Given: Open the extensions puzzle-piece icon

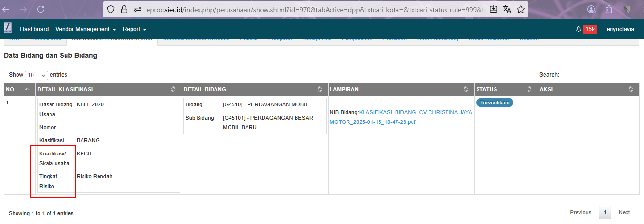Looking at the screenshot, I should point(609,9).
